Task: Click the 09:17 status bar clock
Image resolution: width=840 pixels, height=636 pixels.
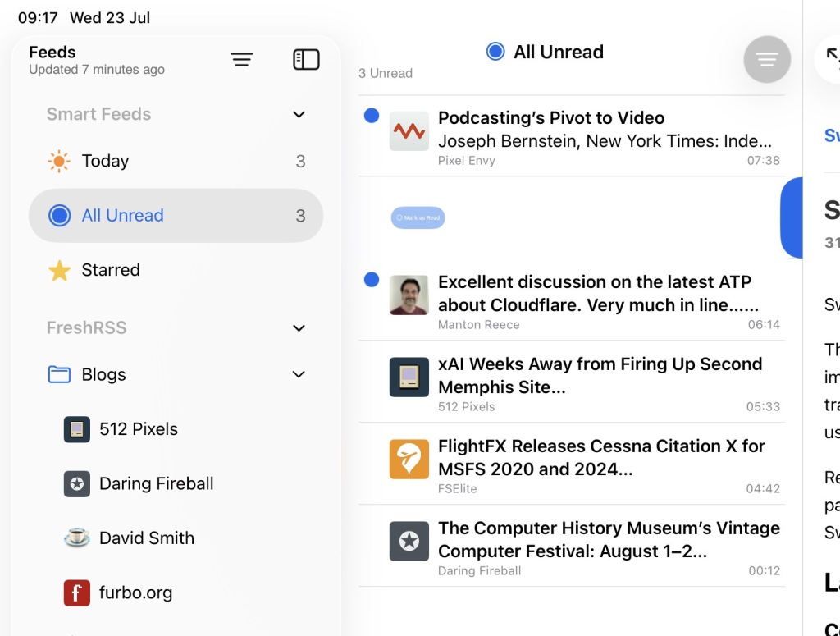Action: tap(38, 18)
